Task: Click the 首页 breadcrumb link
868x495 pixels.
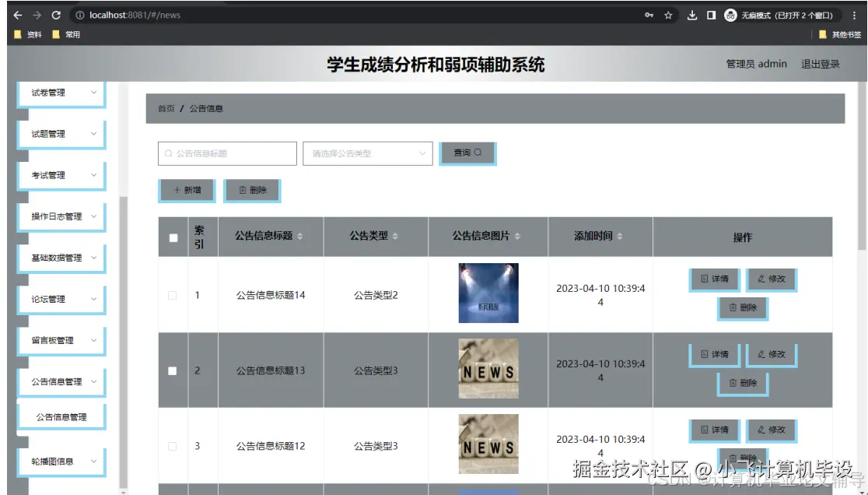Action: 166,108
